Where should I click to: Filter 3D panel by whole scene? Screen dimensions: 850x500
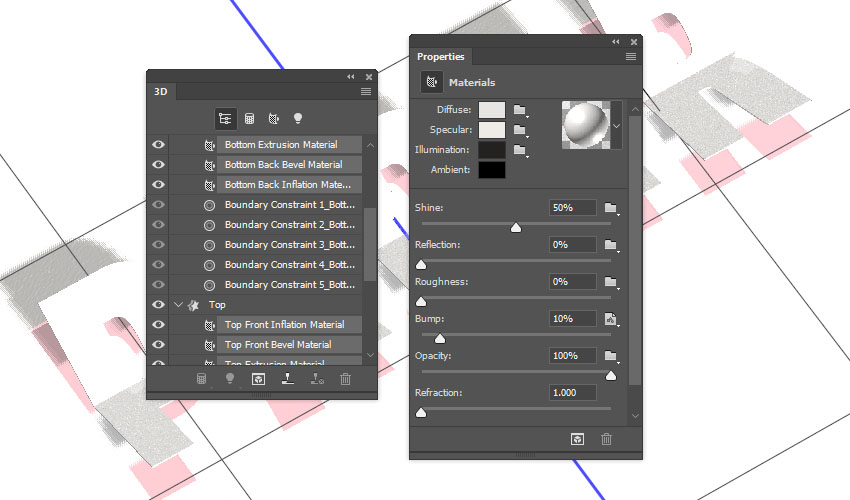pos(225,118)
